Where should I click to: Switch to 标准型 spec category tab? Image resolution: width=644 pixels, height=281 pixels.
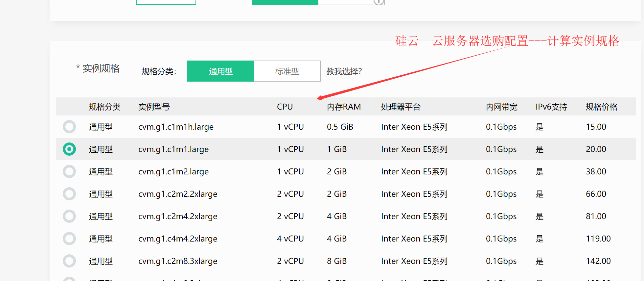click(287, 71)
